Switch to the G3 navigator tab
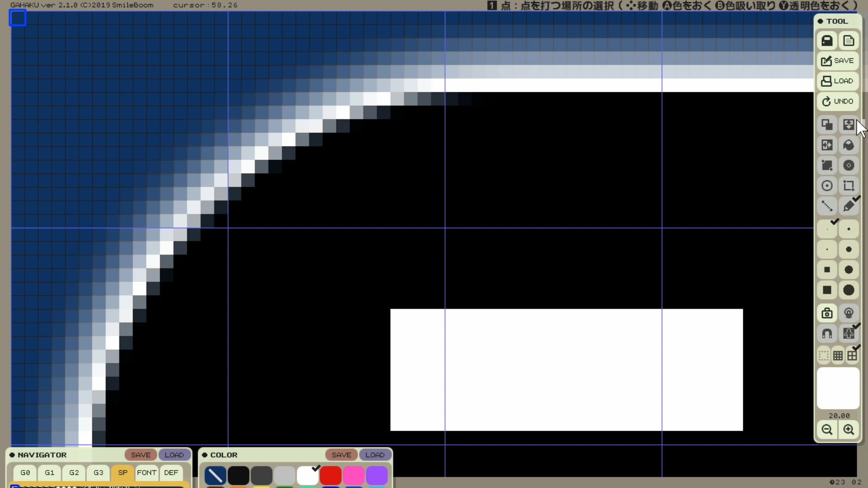The width and height of the screenshot is (868, 488). (x=99, y=473)
